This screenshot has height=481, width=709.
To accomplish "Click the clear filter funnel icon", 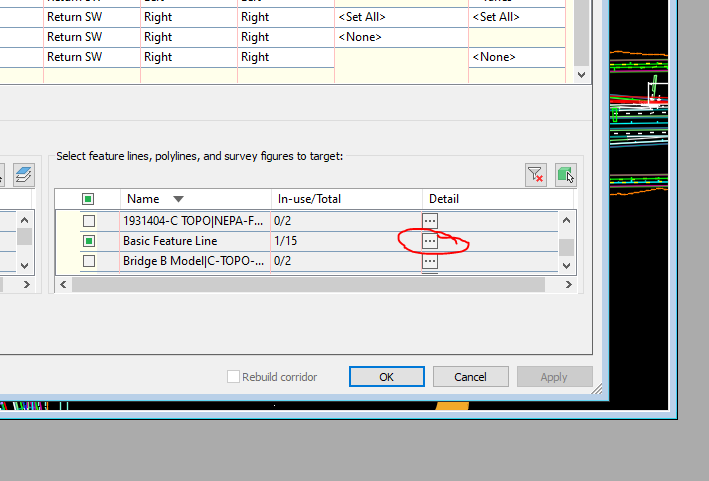I will coord(536,175).
